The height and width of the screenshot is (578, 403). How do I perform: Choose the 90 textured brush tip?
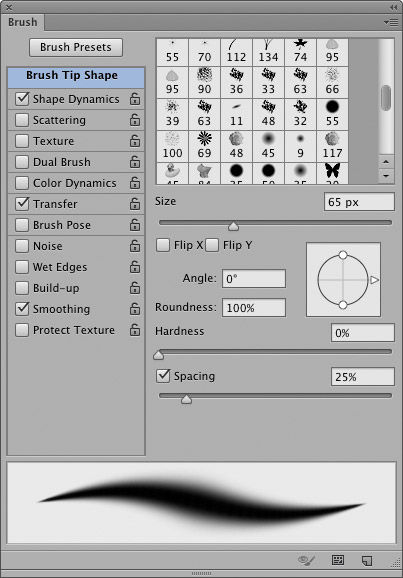(204, 82)
